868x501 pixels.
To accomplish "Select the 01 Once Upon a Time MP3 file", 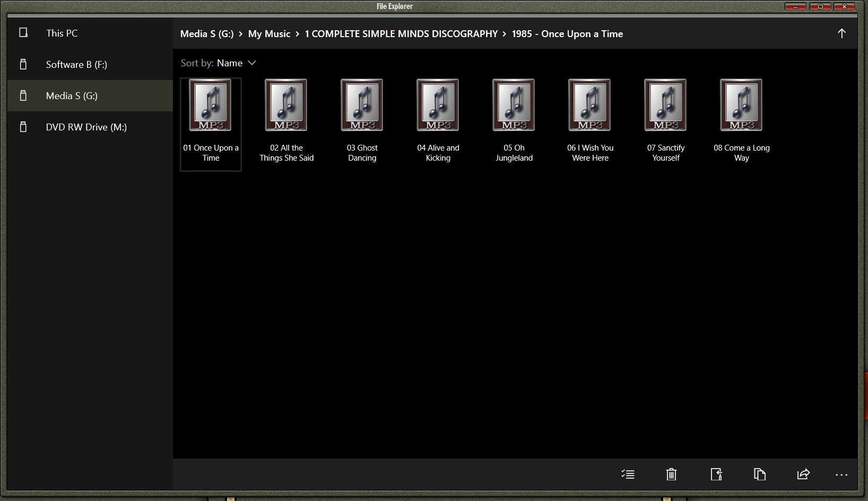I will (x=211, y=124).
